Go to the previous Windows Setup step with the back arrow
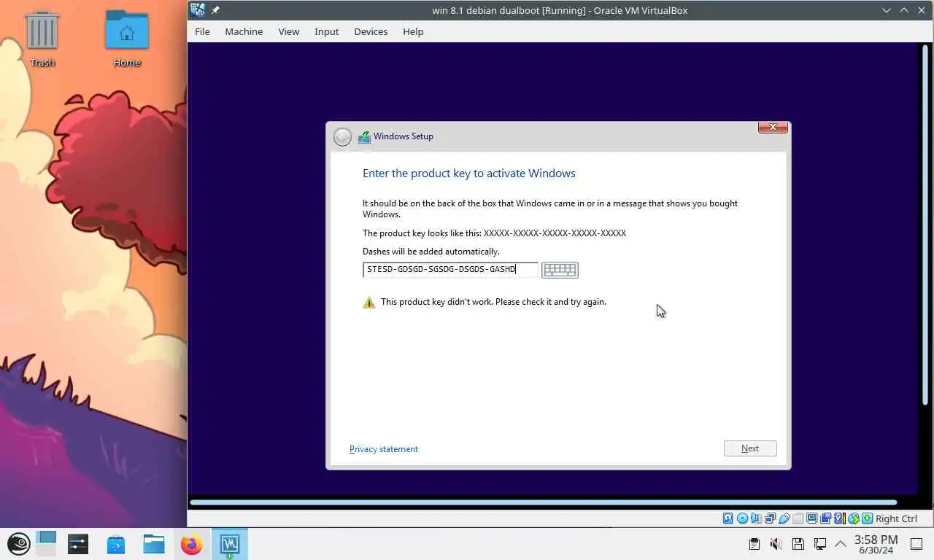The height and width of the screenshot is (560, 934). point(342,136)
